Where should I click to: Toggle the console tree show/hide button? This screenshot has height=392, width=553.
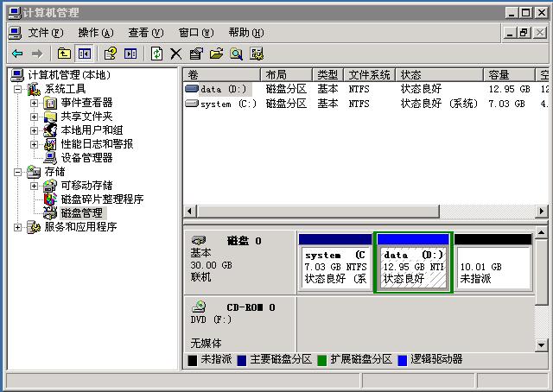coord(84,54)
